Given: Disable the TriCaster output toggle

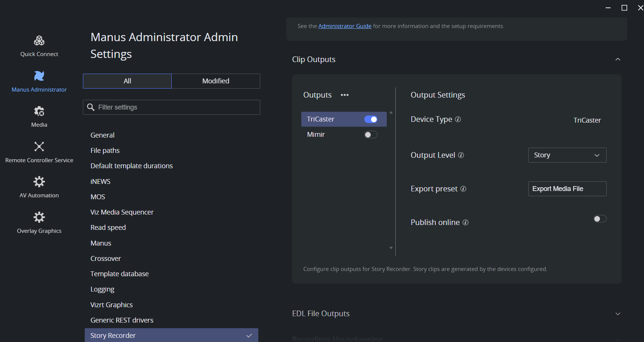Looking at the screenshot, I should 371,119.
